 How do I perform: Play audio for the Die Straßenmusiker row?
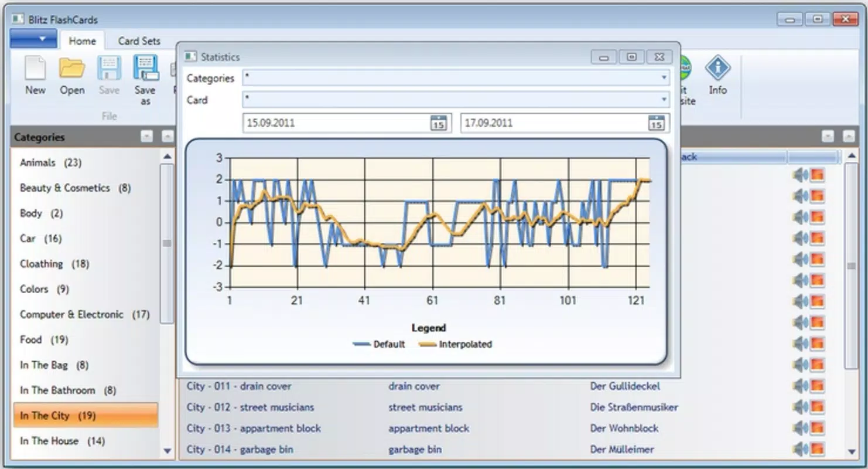click(800, 407)
